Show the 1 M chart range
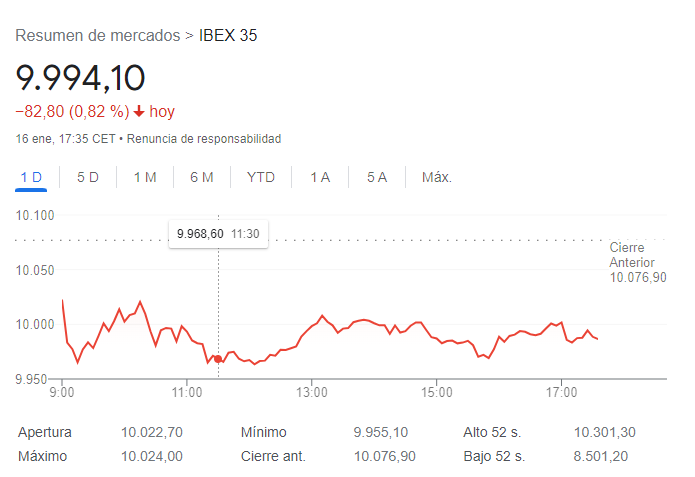Screen dimensions: 695x477 (145, 177)
